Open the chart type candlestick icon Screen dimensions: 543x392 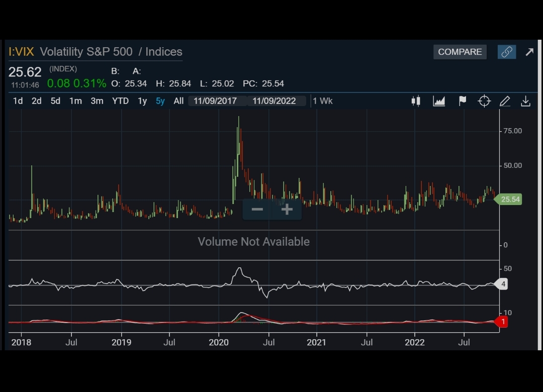point(416,101)
